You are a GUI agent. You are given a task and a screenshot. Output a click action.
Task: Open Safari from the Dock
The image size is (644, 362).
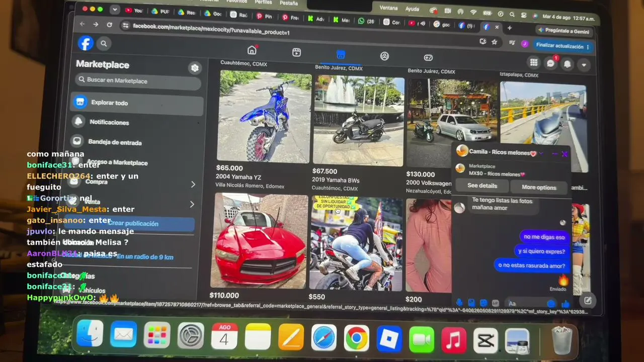(324, 337)
